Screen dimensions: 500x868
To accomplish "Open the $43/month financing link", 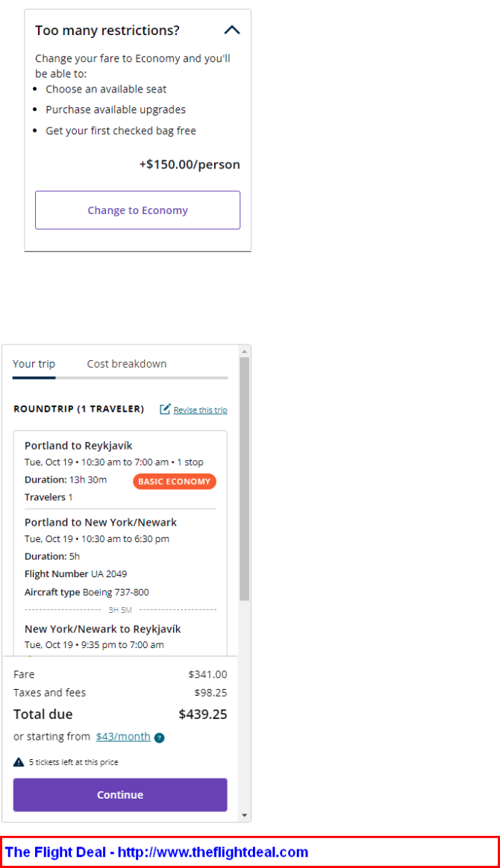I will click(123, 737).
